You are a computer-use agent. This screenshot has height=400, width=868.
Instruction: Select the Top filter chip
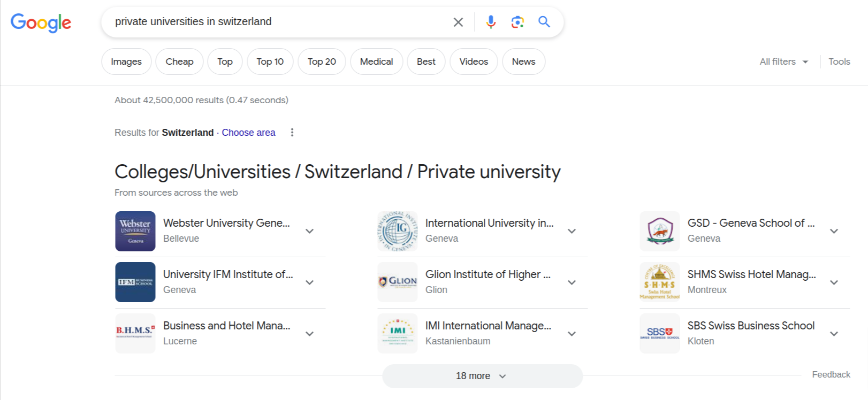click(225, 61)
